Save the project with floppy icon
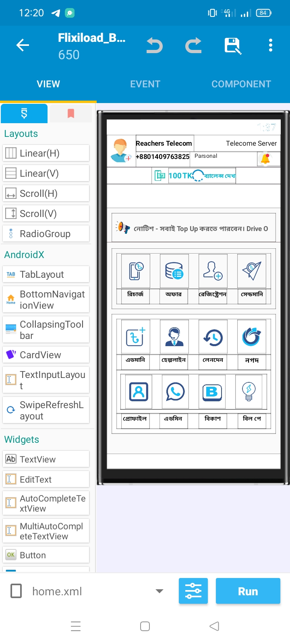Image resolution: width=290 pixels, height=644 pixels. [232, 45]
